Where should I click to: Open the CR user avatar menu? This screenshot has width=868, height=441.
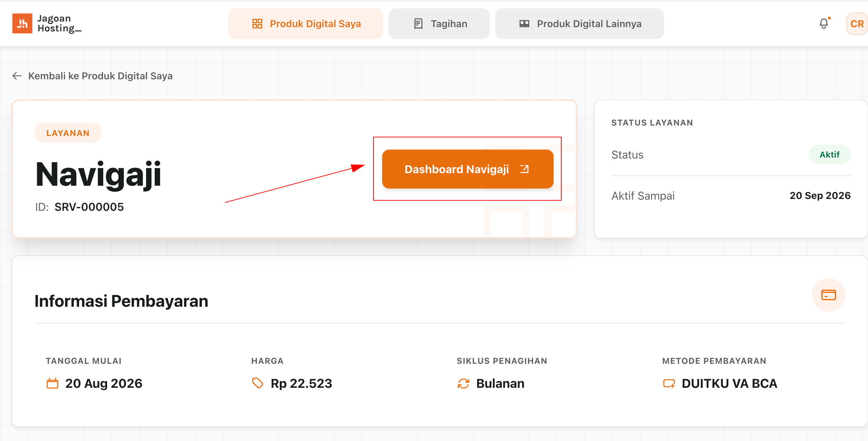pyautogui.click(x=857, y=24)
